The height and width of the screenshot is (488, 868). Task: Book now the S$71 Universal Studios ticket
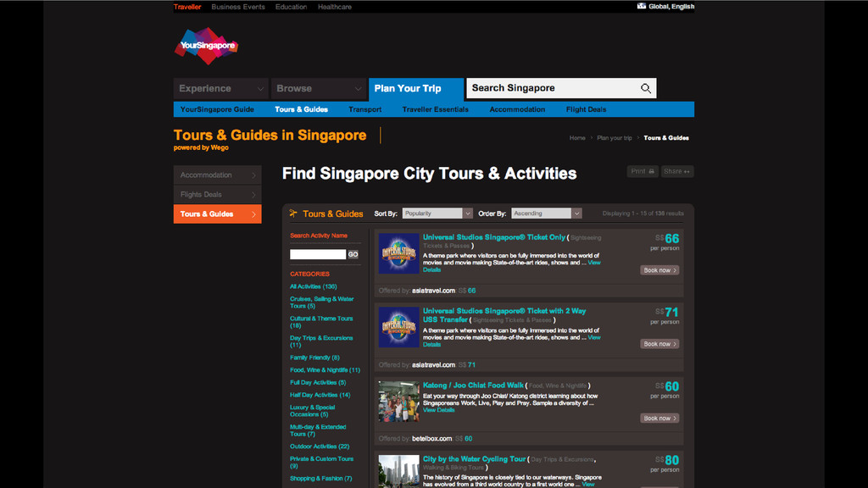point(659,344)
